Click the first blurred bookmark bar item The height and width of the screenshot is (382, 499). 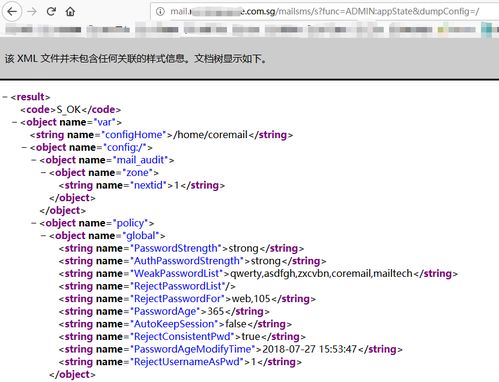(19, 29)
